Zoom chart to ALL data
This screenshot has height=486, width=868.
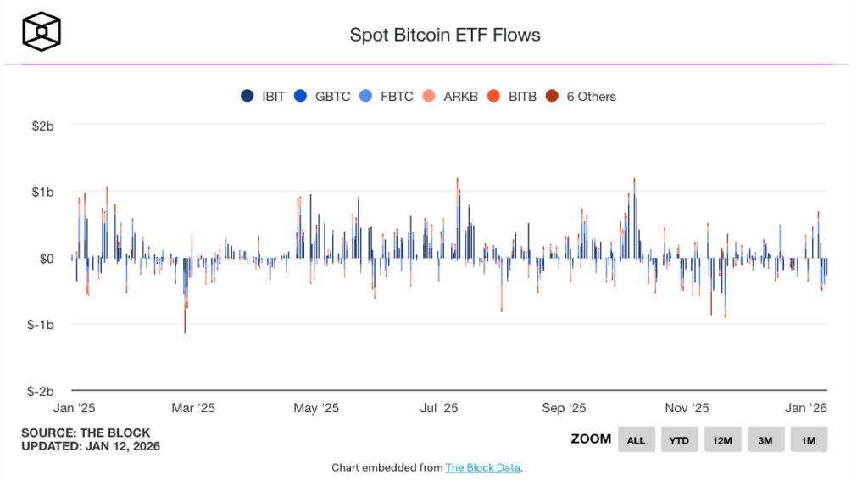click(x=636, y=439)
